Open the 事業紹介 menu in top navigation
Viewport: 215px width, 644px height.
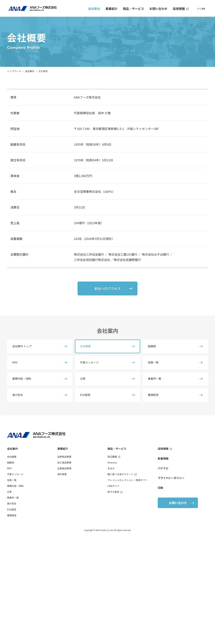coord(111,9)
